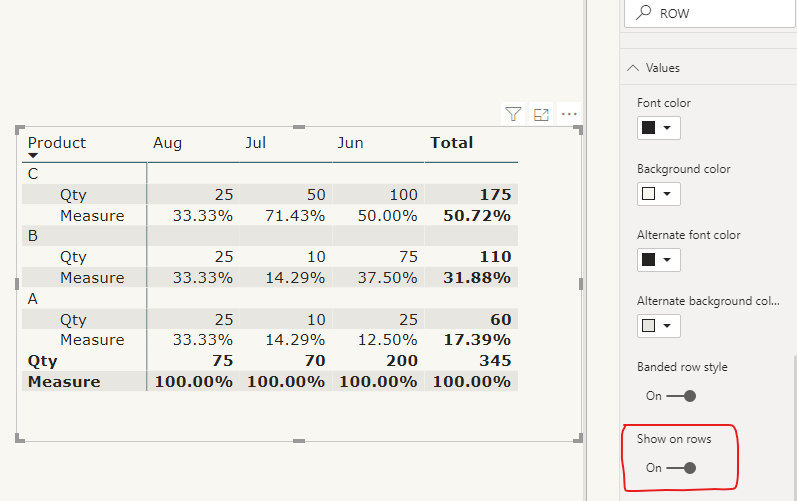Select product row A
The height and width of the screenshot is (501, 797).
pos(33,299)
